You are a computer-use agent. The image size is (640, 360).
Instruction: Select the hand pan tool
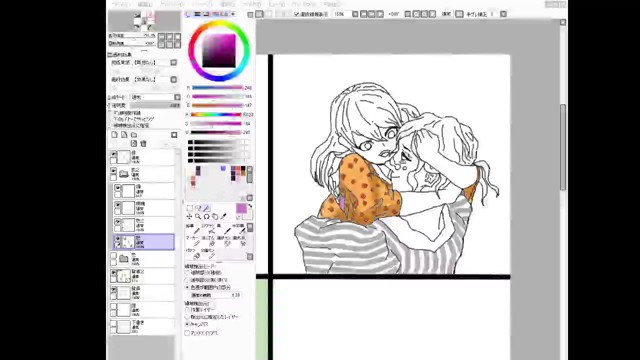click(x=215, y=216)
